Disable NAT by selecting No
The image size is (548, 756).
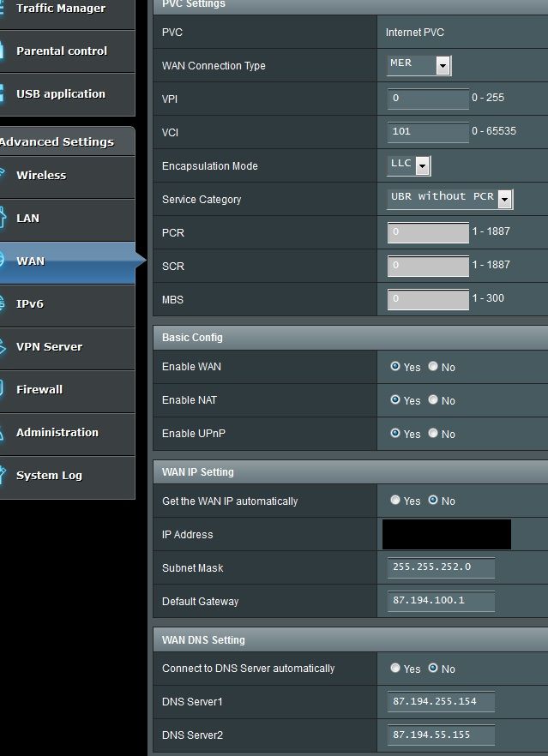tap(433, 400)
